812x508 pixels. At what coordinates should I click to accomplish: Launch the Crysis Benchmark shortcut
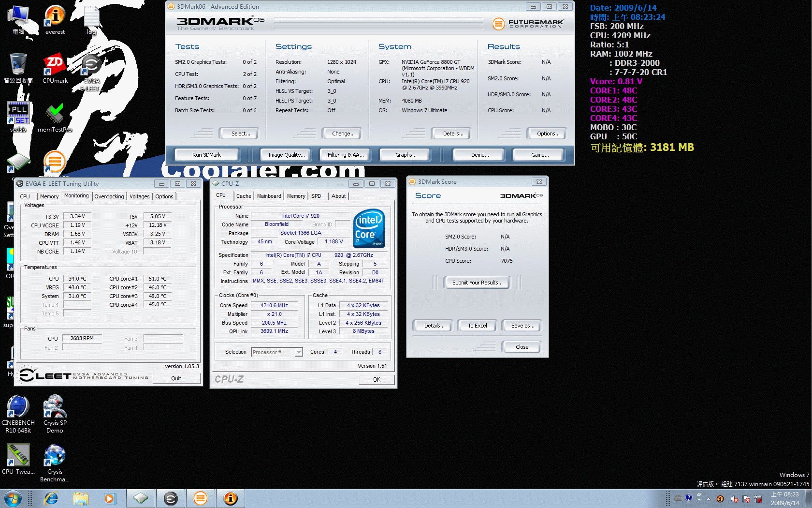coord(55,463)
